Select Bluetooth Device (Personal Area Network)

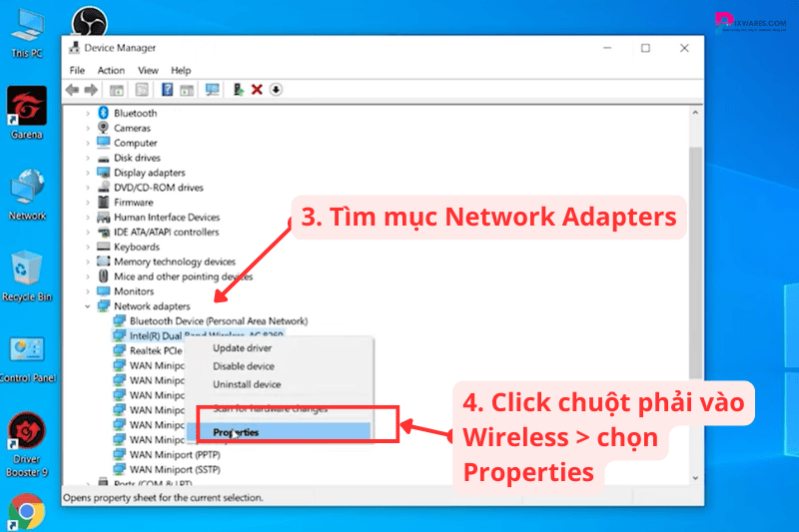(218, 321)
